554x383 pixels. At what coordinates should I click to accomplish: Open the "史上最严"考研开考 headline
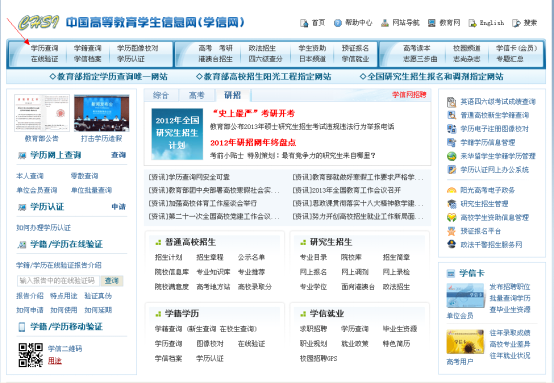point(253,114)
